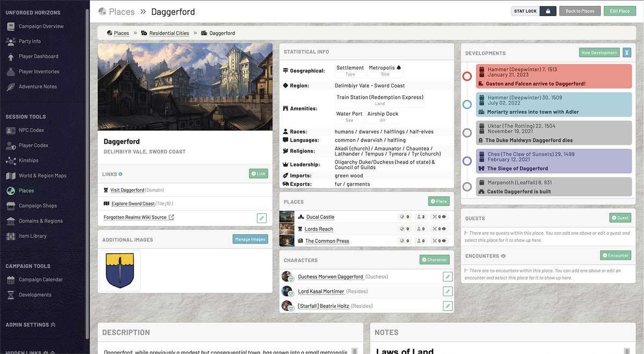Click the Manage Images button

coord(250,239)
